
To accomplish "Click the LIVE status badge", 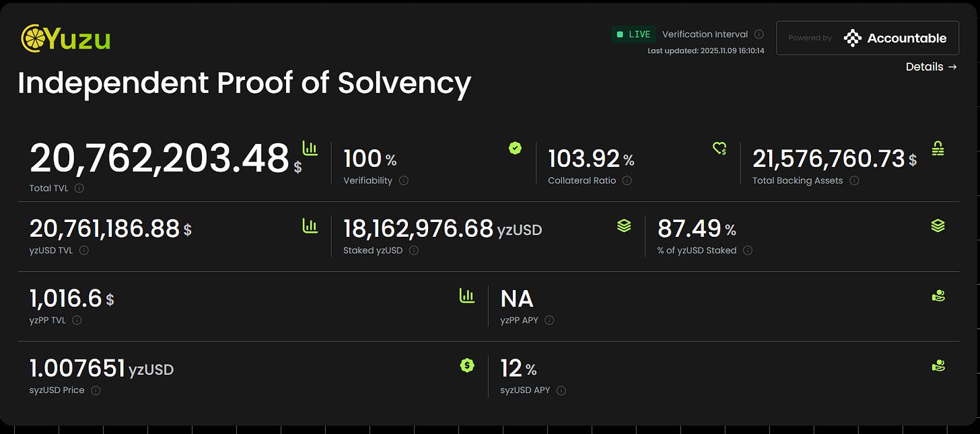I will click(x=633, y=34).
